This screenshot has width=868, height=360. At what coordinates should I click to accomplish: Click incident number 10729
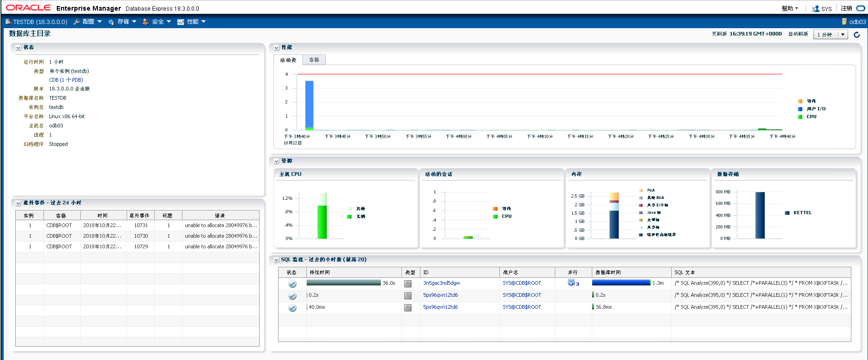141,246
